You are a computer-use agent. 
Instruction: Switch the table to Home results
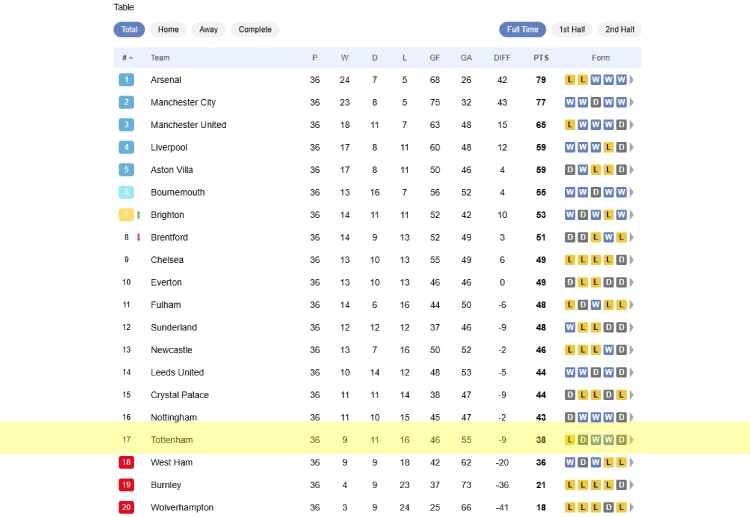(x=168, y=30)
